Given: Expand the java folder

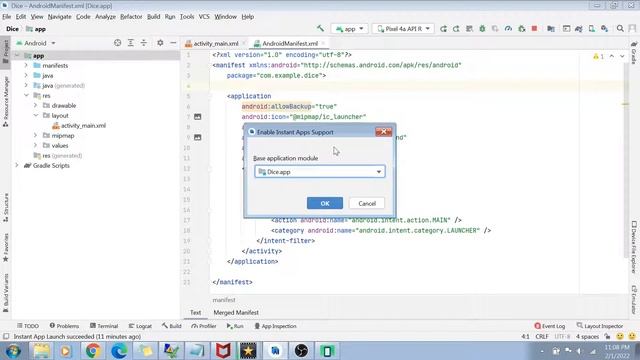Looking at the screenshot, I should click(27, 76).
